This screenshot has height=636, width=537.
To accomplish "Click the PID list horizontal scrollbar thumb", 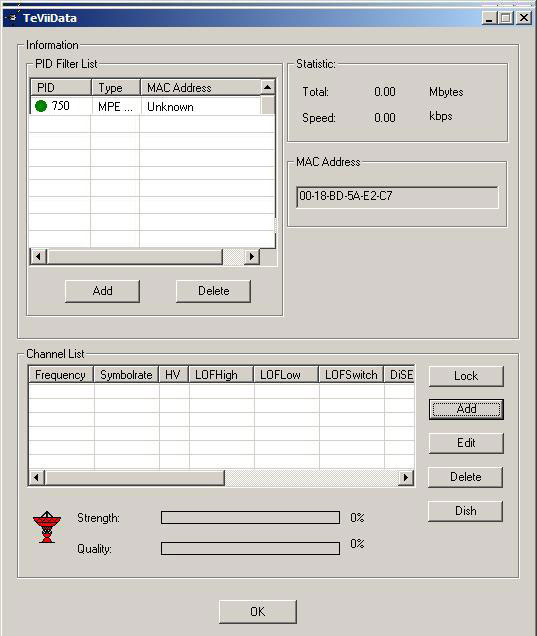I will 135,257.
